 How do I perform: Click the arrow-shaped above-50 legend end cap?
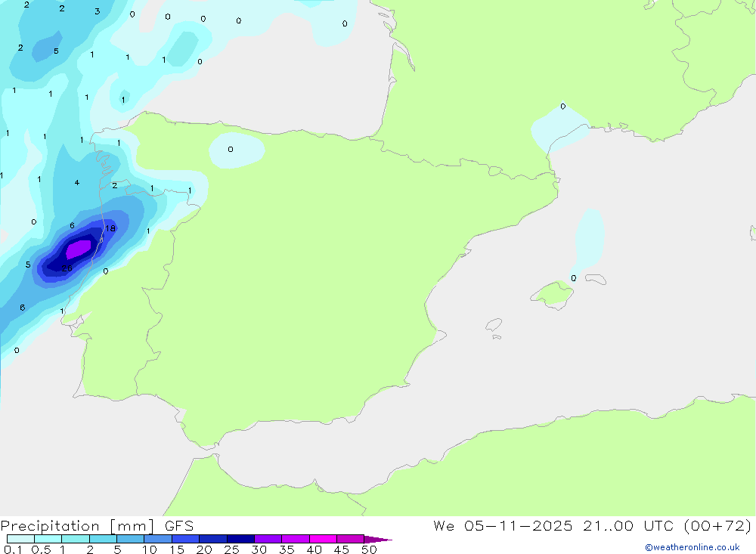[378, 540]
